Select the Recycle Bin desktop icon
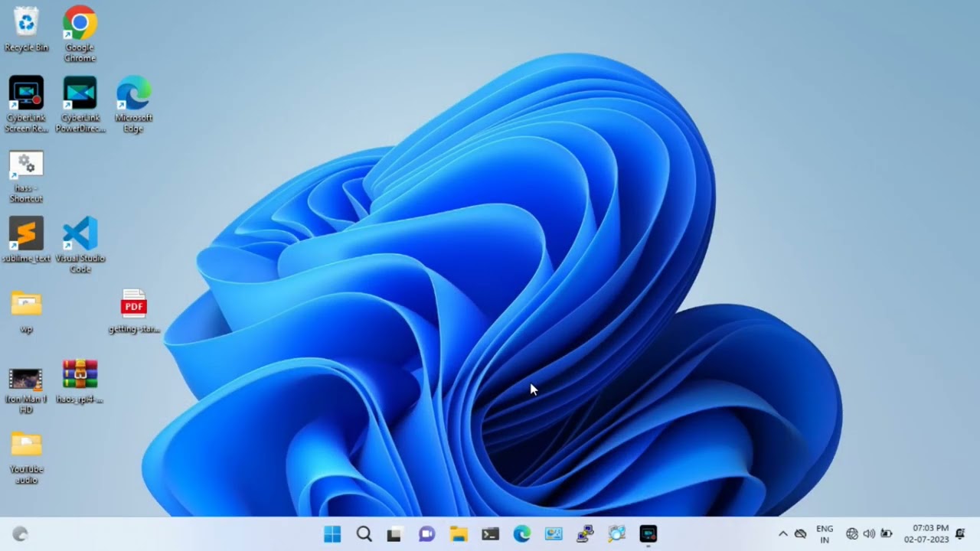980x551 pixels. pos(26,29)
